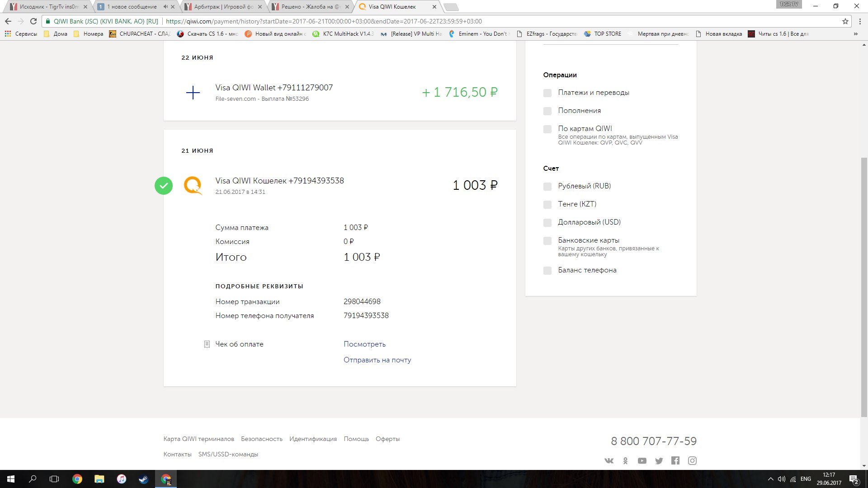Click the orange QIWI logo icon

coord(193,186)
